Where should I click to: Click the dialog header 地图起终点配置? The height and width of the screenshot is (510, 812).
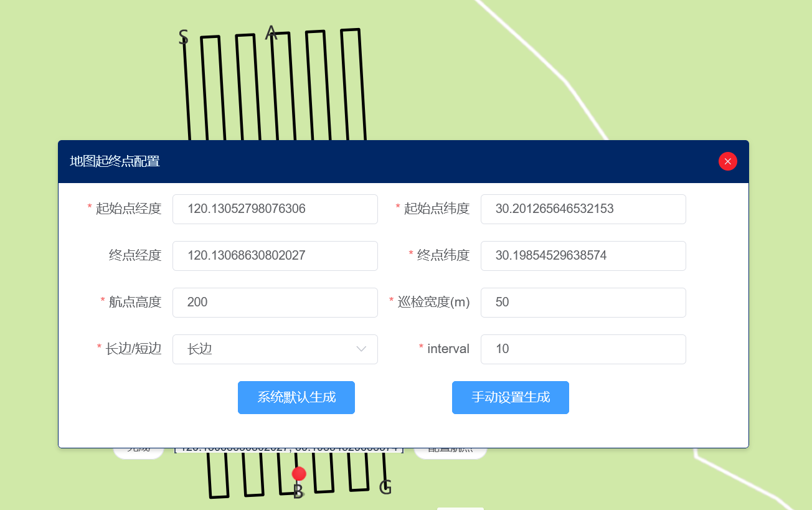(115, 161)
